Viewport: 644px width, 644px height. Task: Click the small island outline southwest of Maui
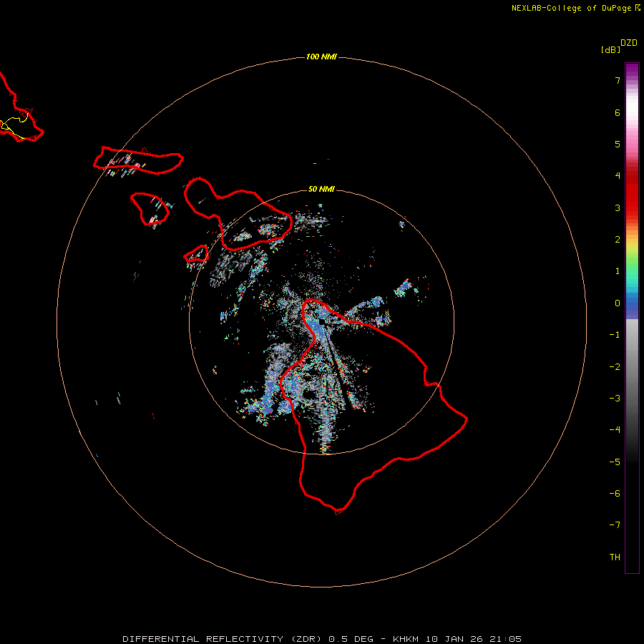196,254
